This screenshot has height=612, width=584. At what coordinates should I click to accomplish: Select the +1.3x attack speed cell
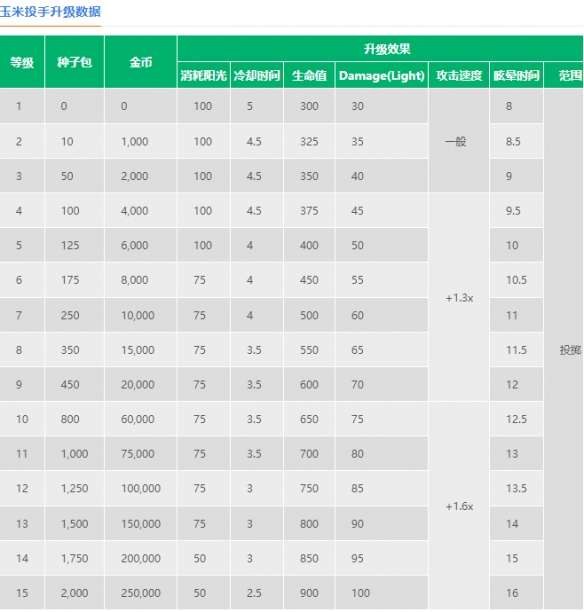click(x=459, y=298)
